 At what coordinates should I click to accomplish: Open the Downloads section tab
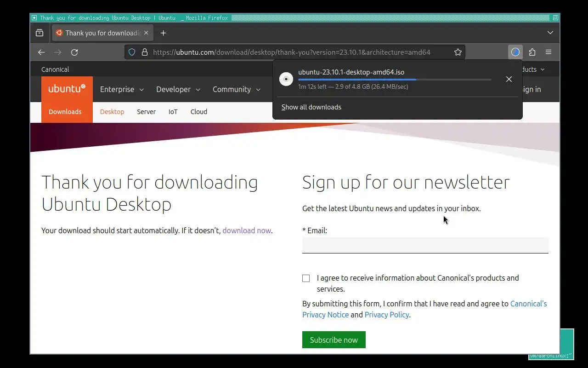click(x=65, y=112)
